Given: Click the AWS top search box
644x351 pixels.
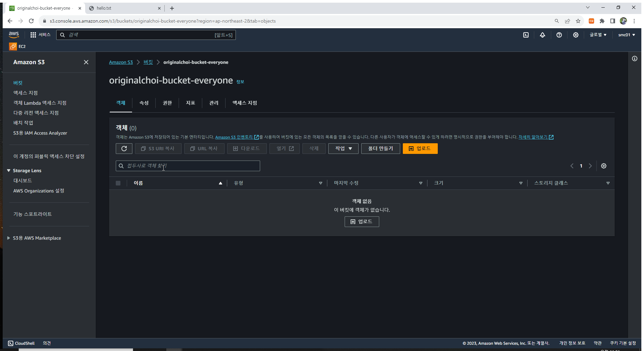Looking at the screenshot, I should coord(146,35).
